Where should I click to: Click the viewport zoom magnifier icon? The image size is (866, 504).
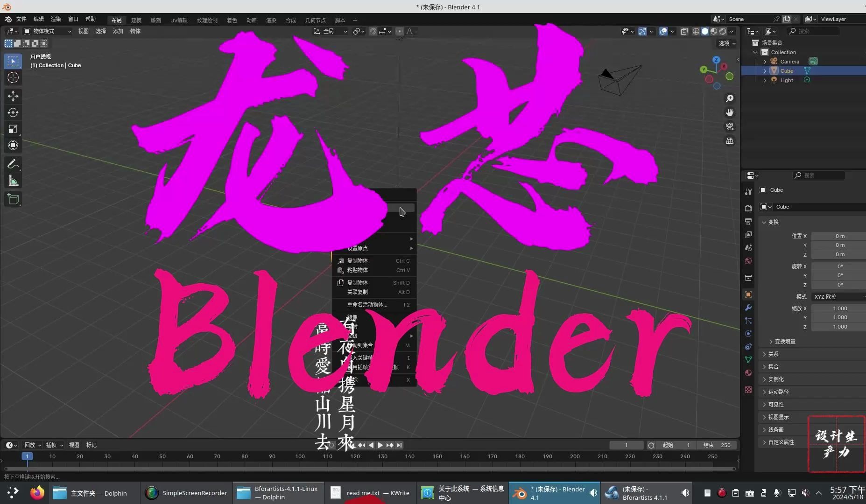tap(730, 98)
